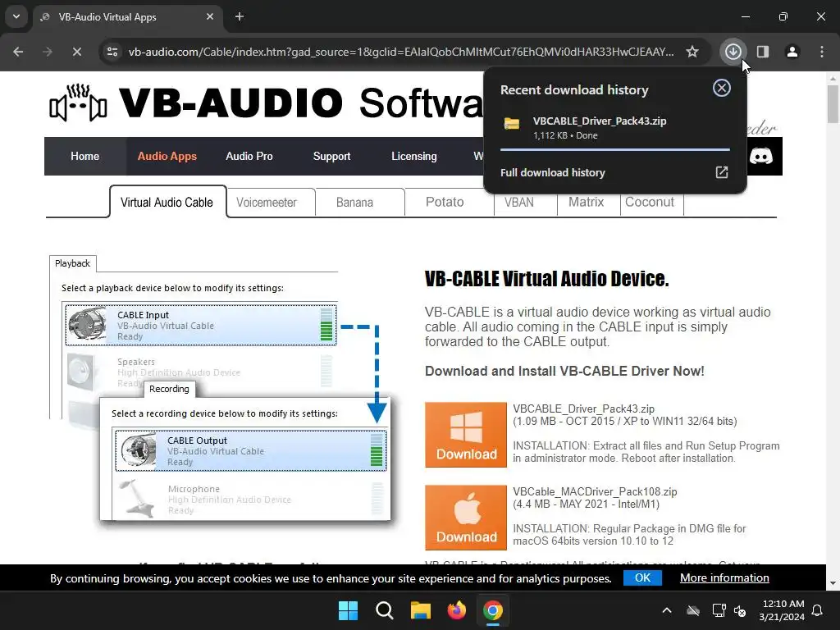Click the scrollbar up arrow
Image resolution: width=840 pixels, height=630 pixels.
click(833, 78)
